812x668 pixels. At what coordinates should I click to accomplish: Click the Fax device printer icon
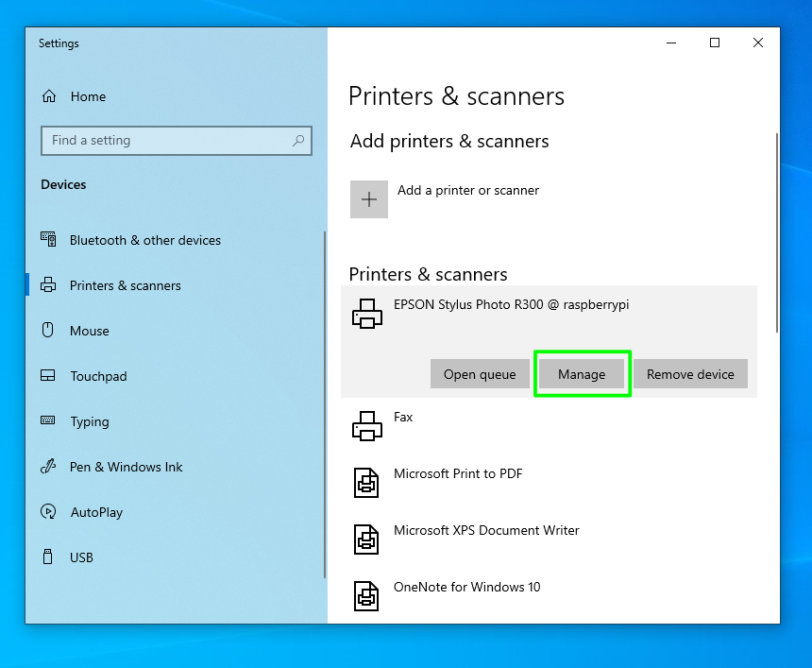(366, 425)
